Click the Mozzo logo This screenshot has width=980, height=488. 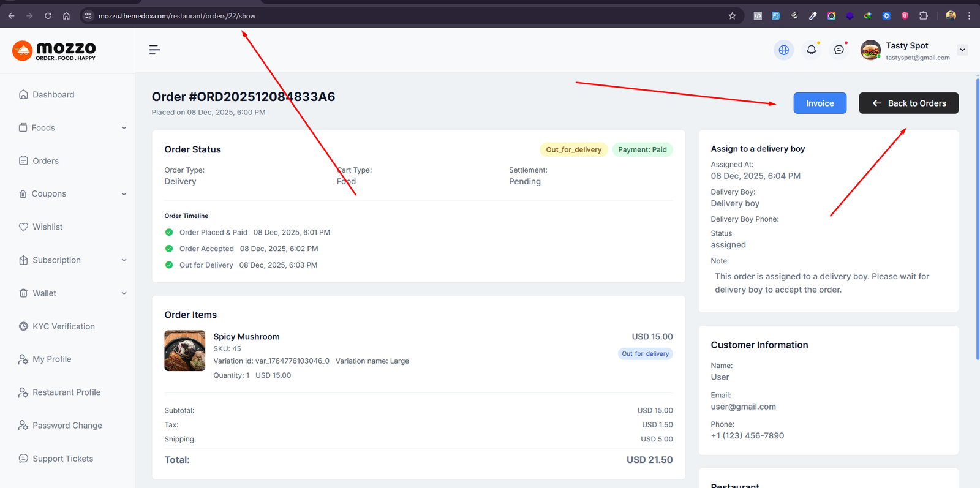[x=54, y=50]
